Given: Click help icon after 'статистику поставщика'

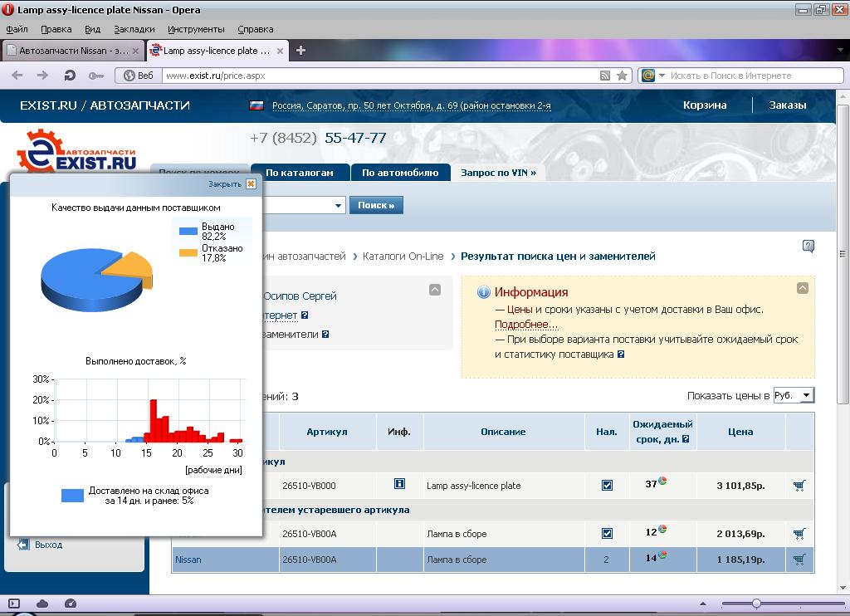Looking at the screenshot, I should click(x=621, y=354).
